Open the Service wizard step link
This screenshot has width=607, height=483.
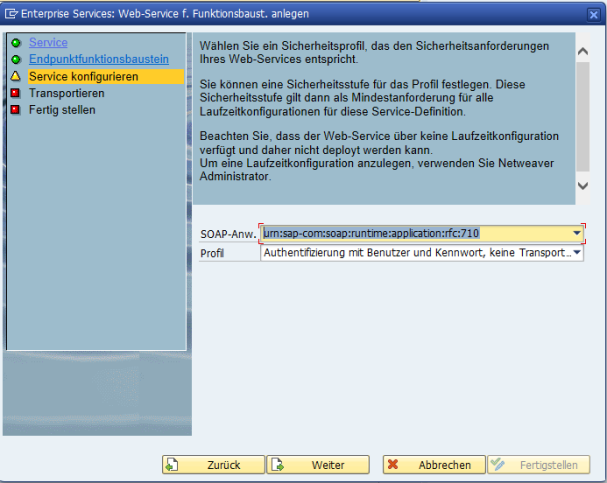[x=48, y=43]
